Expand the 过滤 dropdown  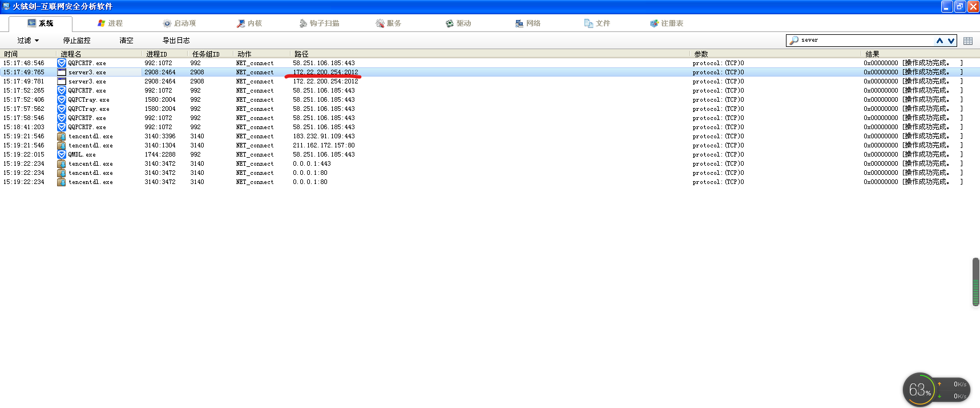coord(28,41)
